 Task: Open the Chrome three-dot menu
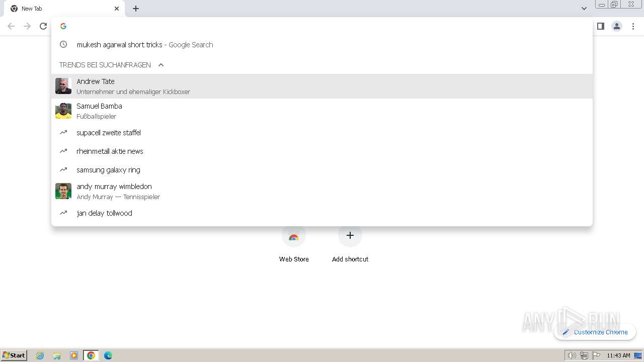point(633,26)
